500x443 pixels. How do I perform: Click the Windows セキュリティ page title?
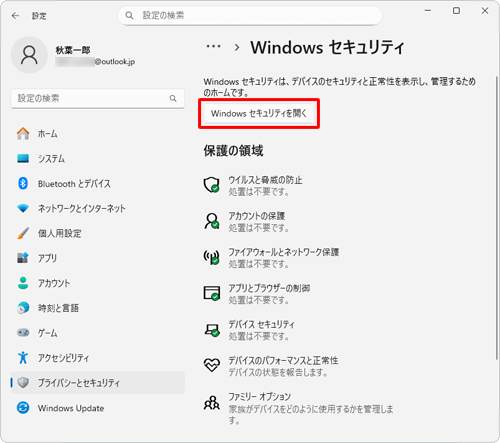pyautogui.click(x=327, y=47)
